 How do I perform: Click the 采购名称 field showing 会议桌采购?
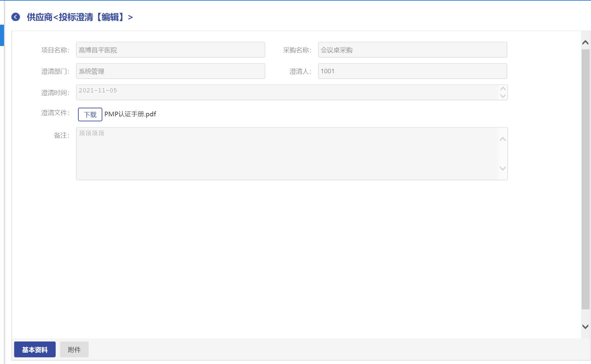(412, 50)
